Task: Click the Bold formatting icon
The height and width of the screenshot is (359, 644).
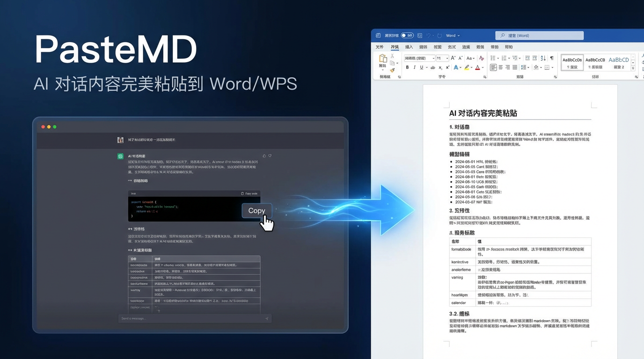Action: (x=407, y=68)
